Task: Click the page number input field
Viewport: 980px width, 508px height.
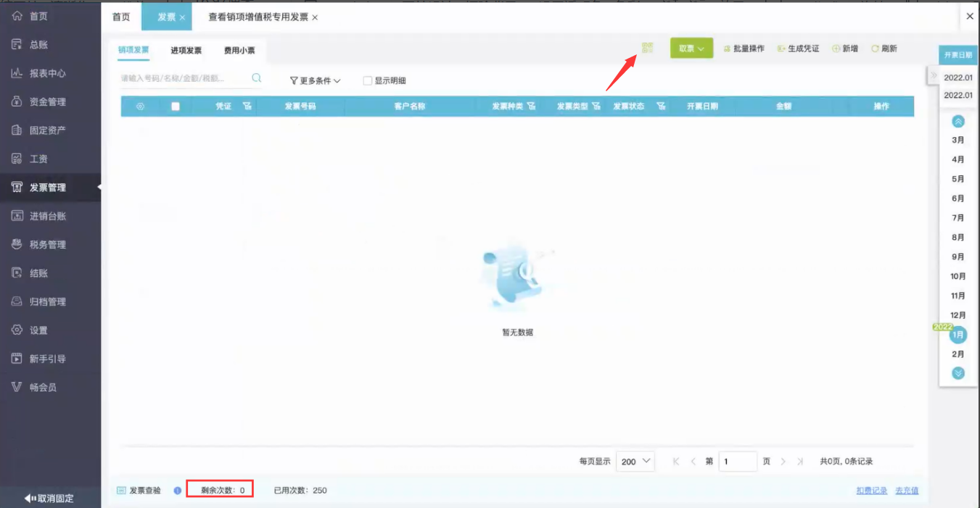Action: (738, 462)
